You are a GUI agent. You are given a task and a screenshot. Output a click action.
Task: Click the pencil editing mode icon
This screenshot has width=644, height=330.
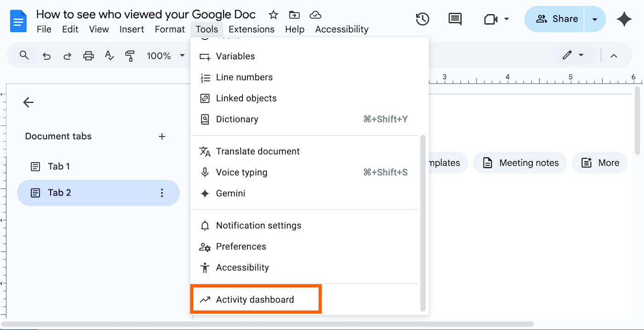click(567, 55)
